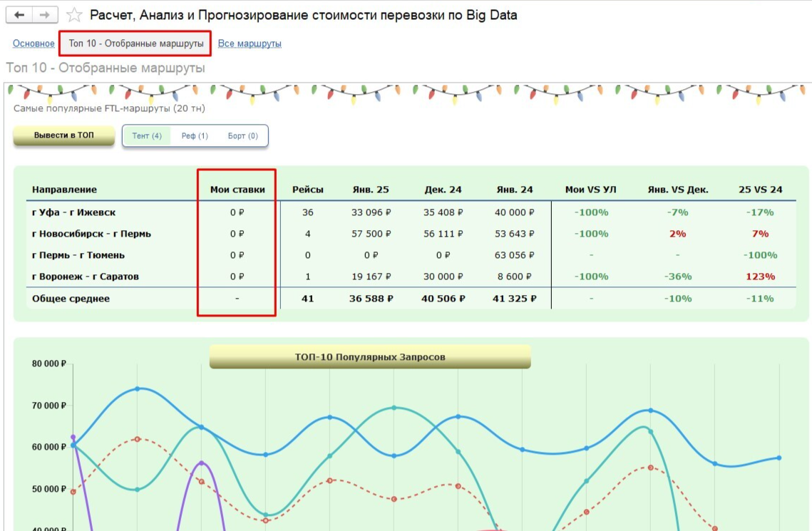Open the Основное tab
The width and height of the screenshot is (812, 531).
[x=34, y=43]
